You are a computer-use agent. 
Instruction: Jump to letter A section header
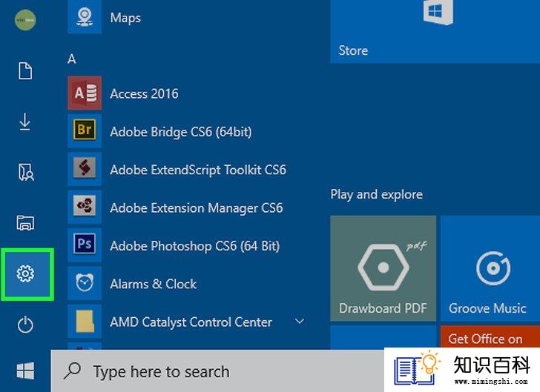pos(72,59)
